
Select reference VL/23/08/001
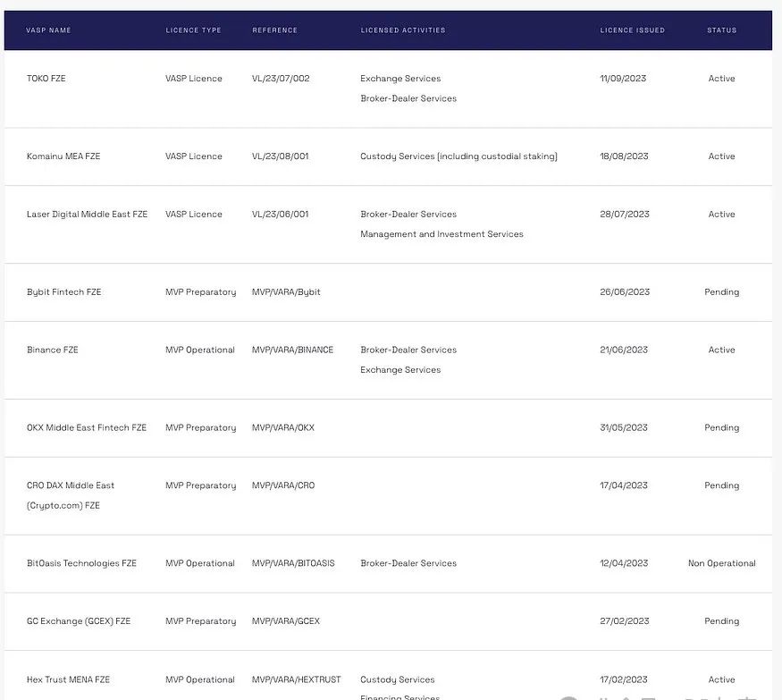[281, 156]
